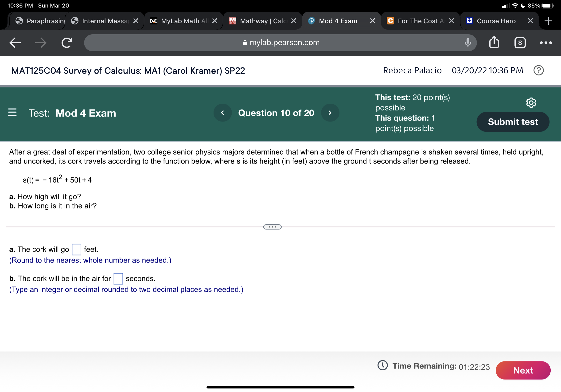Tap the back navigation arrow
The width and height of the screenshot is (561, 392).
[15, 43]
